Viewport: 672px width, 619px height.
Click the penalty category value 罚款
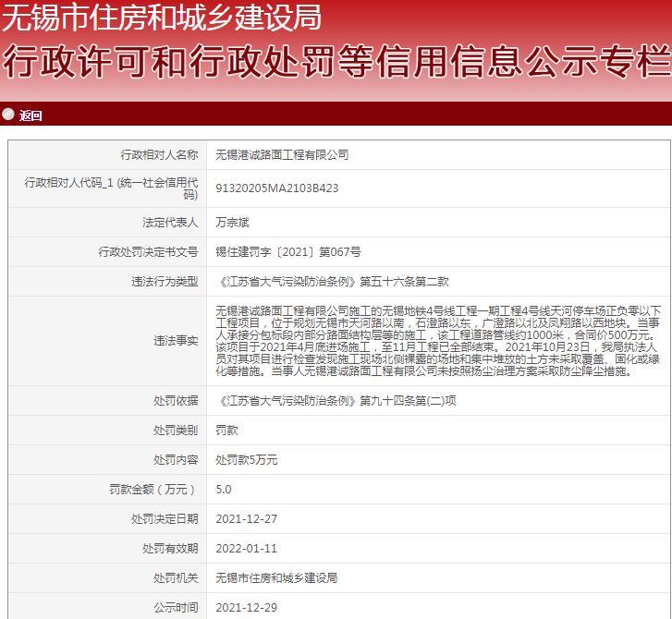coord(226,431)
